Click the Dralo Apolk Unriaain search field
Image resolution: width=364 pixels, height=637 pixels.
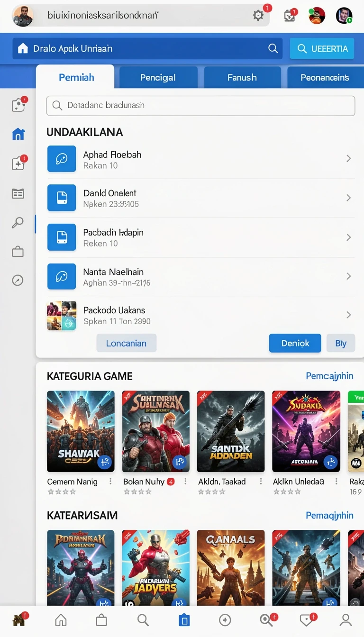(147, 48)
